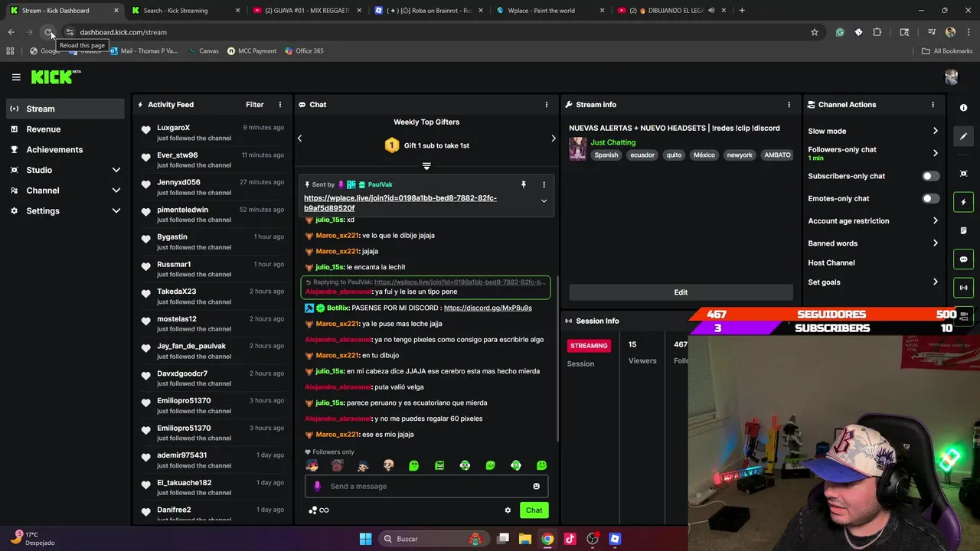Open Revenue in the sidebar
Image resolution: width=980 pixels, height=551 pixels.
[65, 129]
